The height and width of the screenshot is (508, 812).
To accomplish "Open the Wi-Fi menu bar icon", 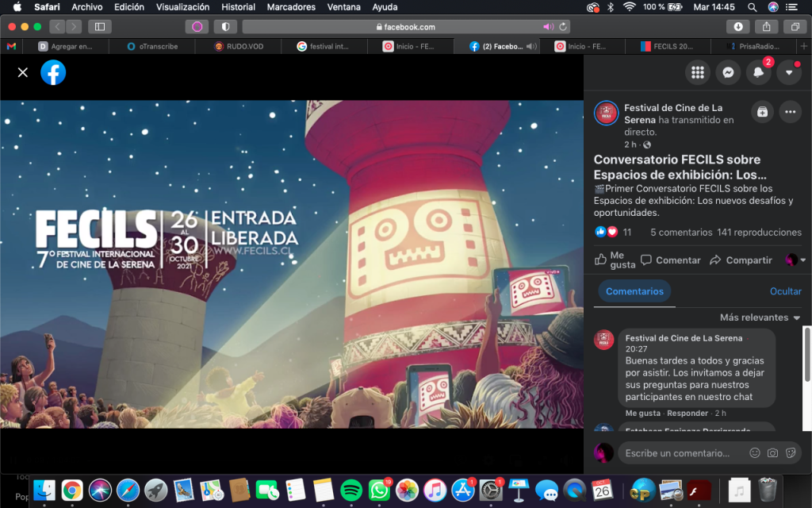I will (x=629, y=6).
